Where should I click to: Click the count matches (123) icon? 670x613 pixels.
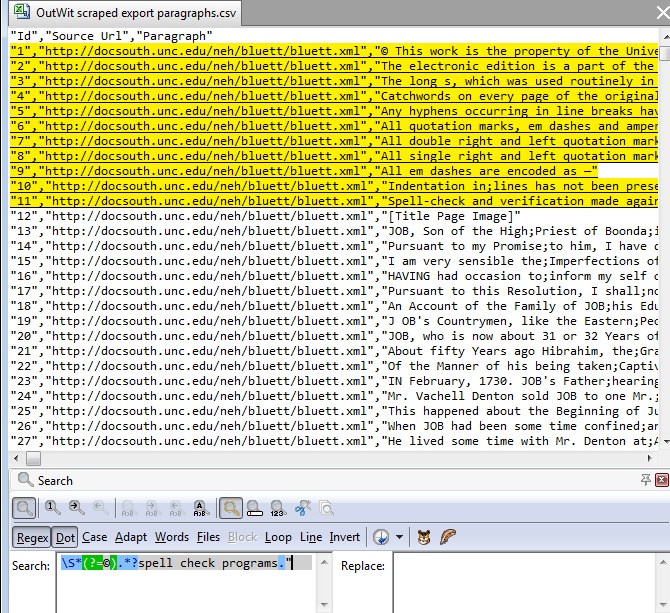pyautogui.click(x=277, y=508)
